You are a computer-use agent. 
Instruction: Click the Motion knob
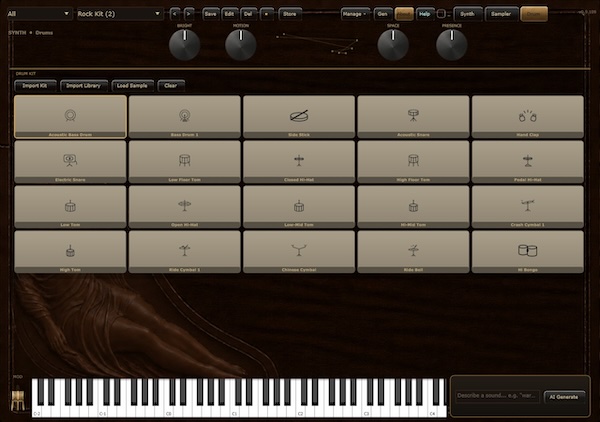tap(241, 45)
